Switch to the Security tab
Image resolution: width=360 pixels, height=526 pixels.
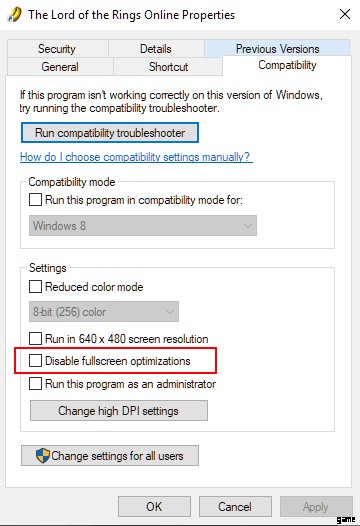point(57,49)
